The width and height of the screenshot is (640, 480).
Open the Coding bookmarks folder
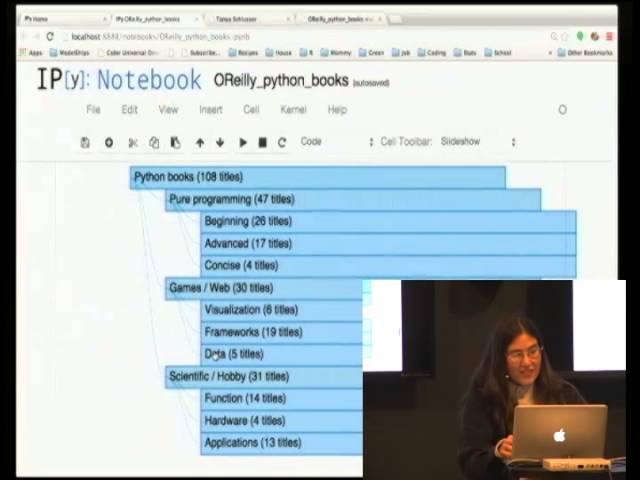(x=432, y=53)
